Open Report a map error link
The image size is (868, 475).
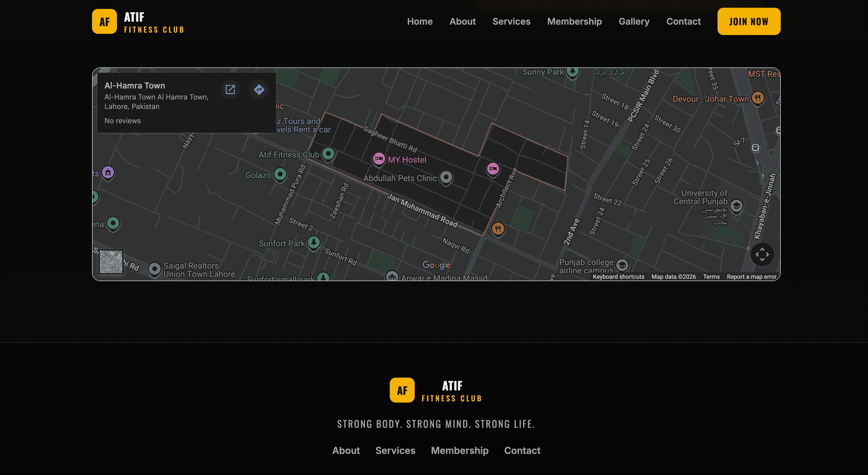(751, 277)
